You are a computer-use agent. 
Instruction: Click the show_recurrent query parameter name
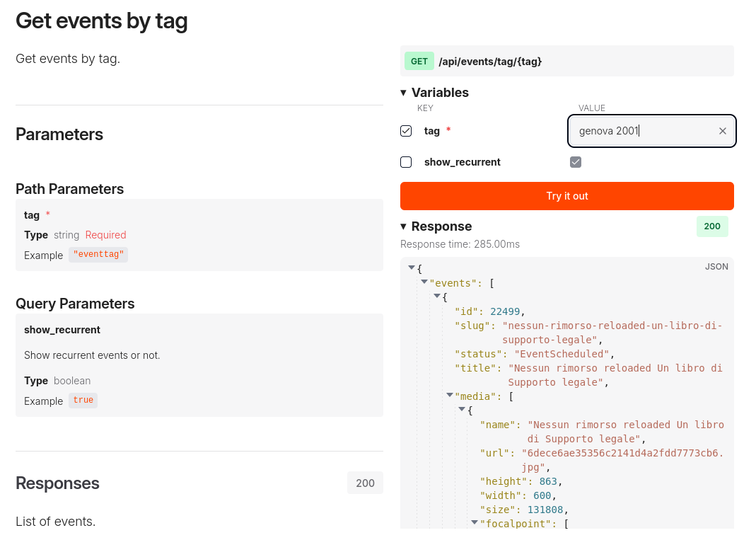pos(62,330)
